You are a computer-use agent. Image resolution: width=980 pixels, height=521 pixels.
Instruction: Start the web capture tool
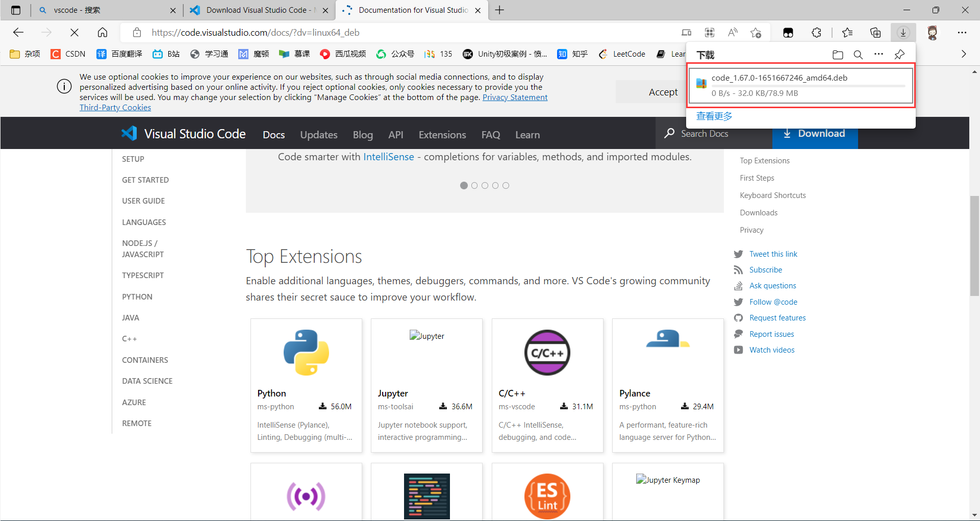[x=709, y=32]
